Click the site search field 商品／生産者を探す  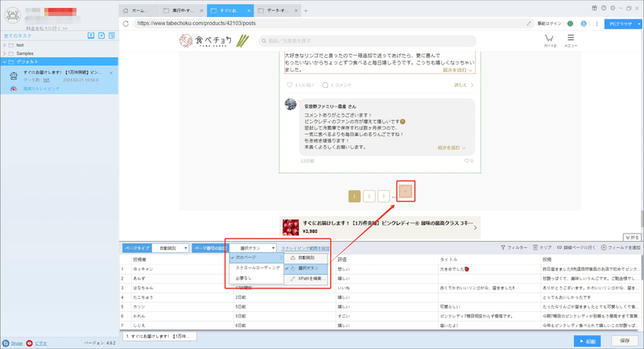(x=368, y=40)
